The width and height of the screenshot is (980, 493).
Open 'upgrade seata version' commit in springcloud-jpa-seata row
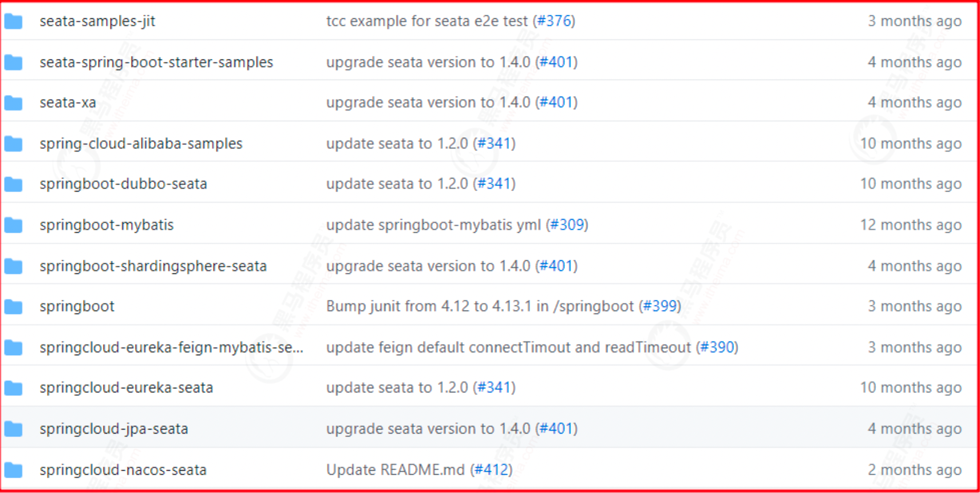[x=428, y=429]
